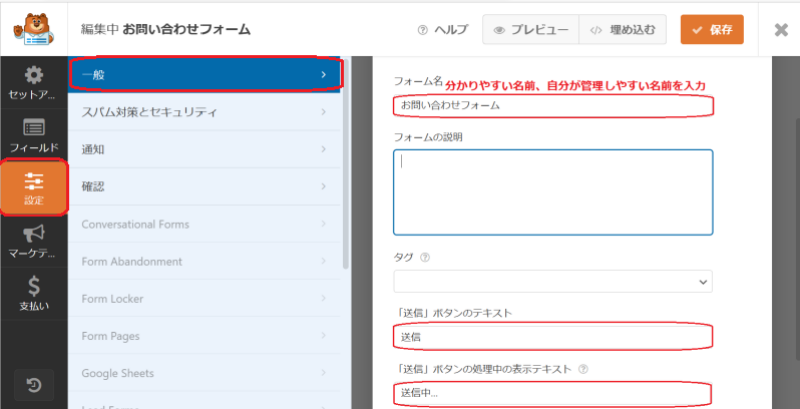Click chevron on スパム対策とセキュリティ row
800x409 pixels.
click(323, 112)
